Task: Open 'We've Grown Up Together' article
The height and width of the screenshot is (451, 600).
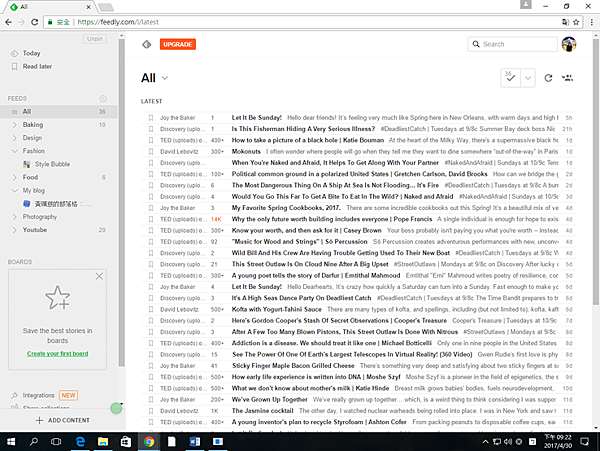Action: pyautogui.click(x=269, y=399)
